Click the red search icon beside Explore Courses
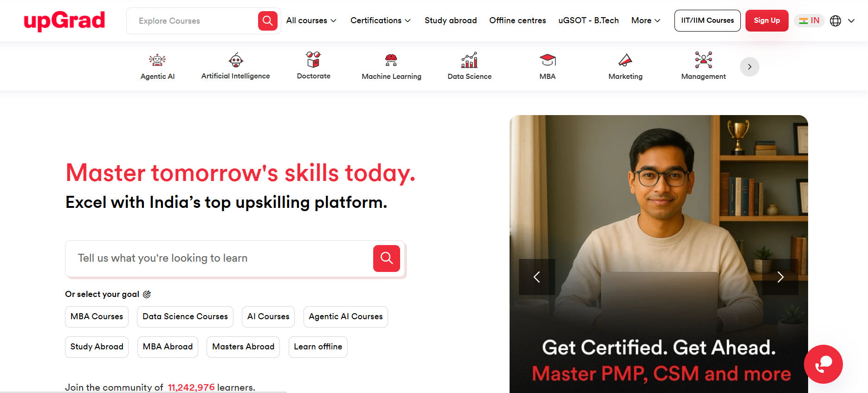This screenshot has width=868, height=393. pyautogui.click(x=268, y=21)
